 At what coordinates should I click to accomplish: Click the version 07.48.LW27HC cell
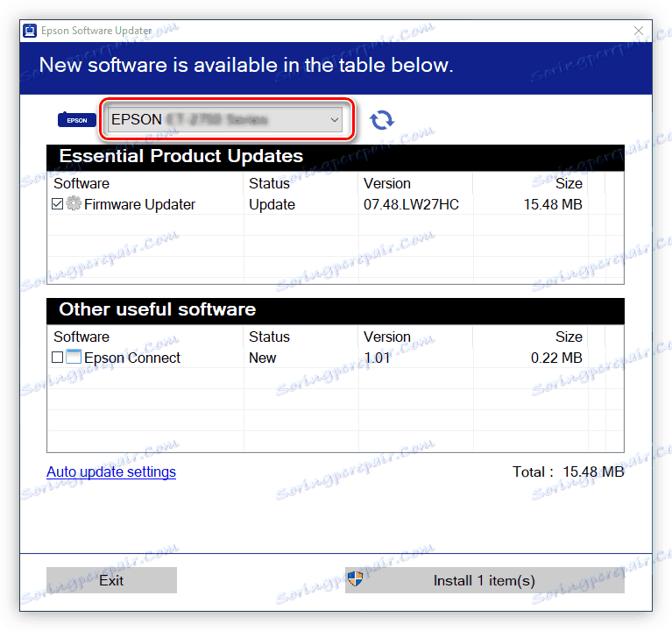[411, 204]
